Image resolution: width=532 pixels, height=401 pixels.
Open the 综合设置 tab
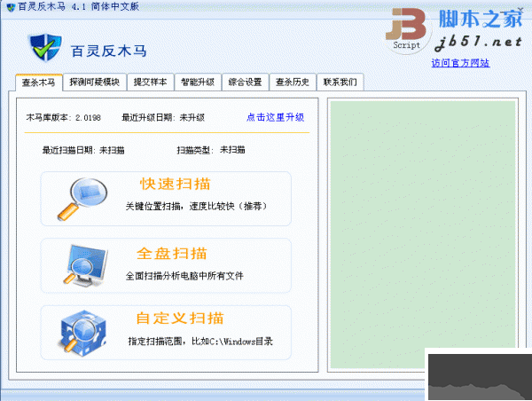245,83
